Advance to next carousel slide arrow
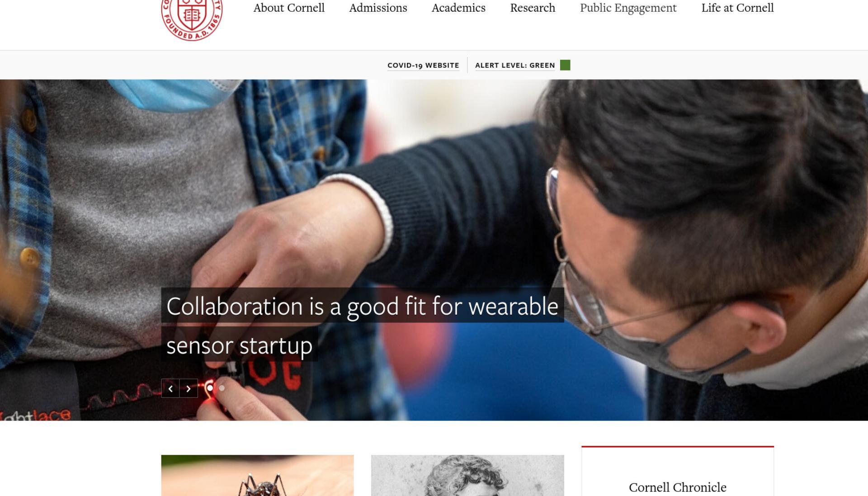 click(x=189, y=388)
